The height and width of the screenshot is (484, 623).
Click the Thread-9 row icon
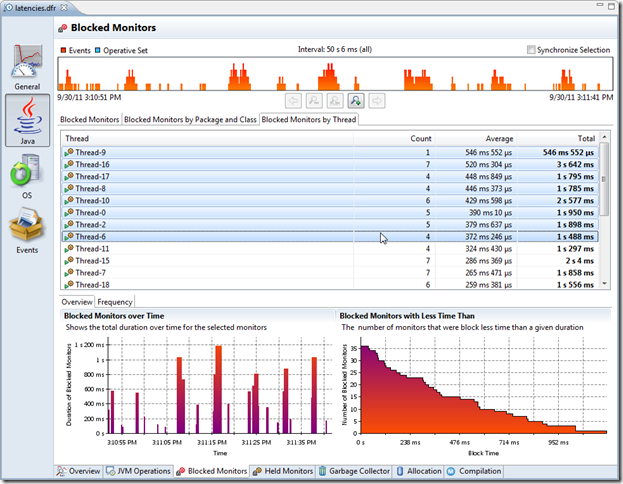pyautogui.click(x=69, y=152)
